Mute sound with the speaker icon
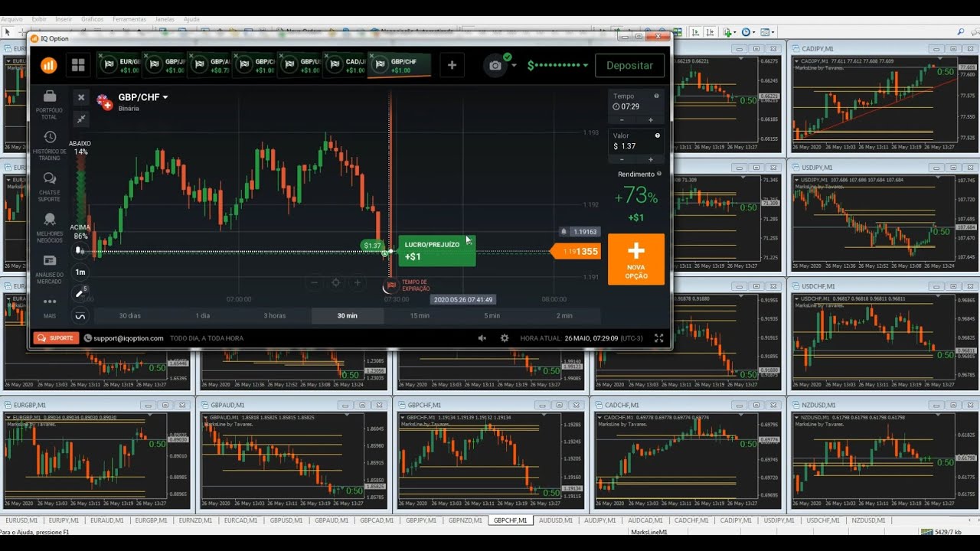 click(x=482, y=337)
